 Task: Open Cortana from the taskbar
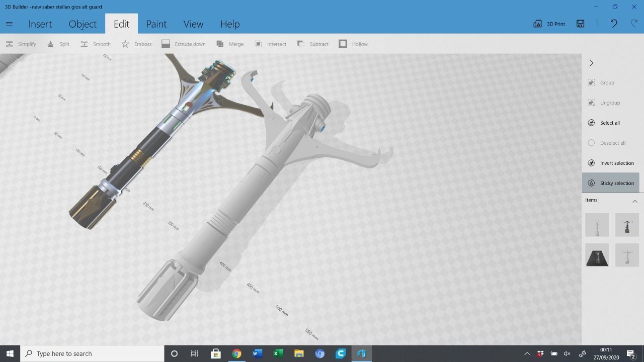coord(174,353)
